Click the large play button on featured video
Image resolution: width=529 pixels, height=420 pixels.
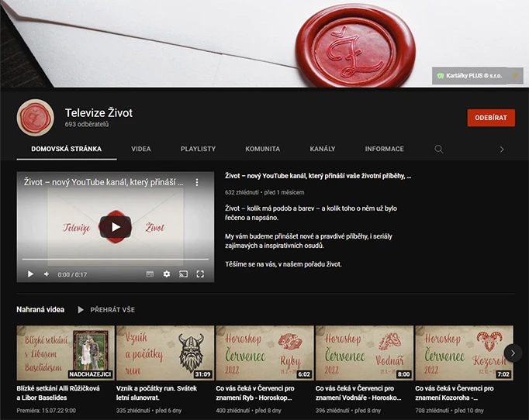click(116, 227)
